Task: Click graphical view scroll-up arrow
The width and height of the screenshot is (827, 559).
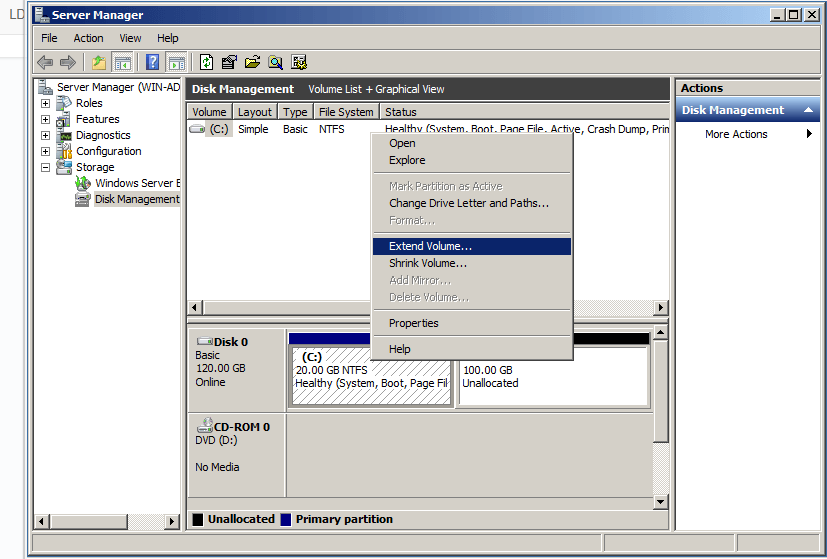Action: [x=660, y=333]
